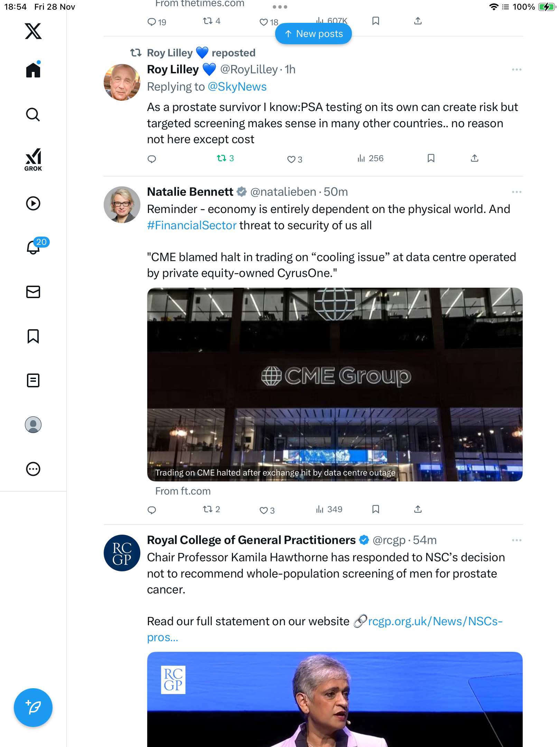Screen dimensions: 560x747
Task: Open Messages envelope icon
Action: coord(33,292)
